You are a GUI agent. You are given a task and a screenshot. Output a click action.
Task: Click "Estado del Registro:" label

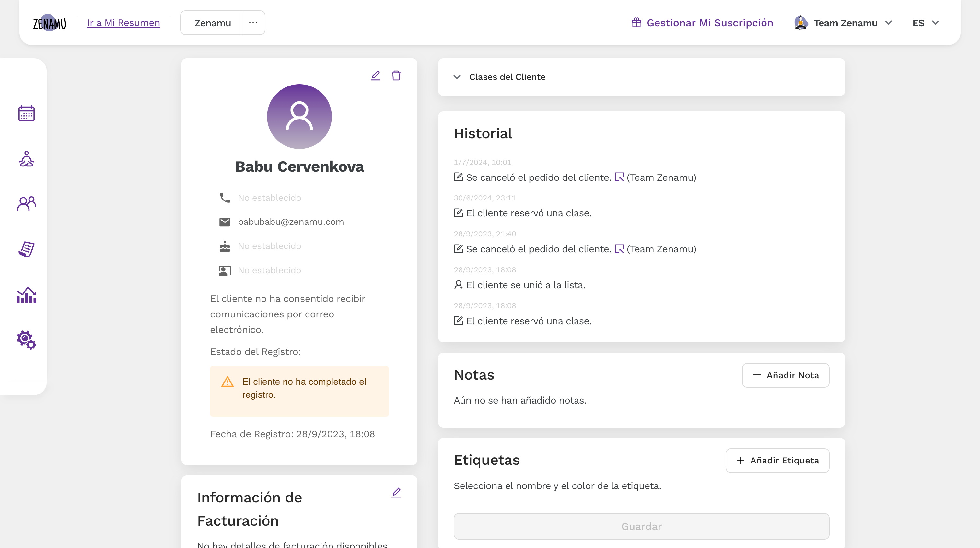pyautogui.click(x=255, y=352)
